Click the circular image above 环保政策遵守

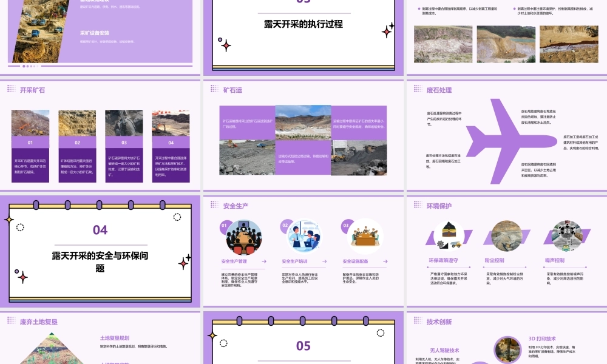click(449, 235)
